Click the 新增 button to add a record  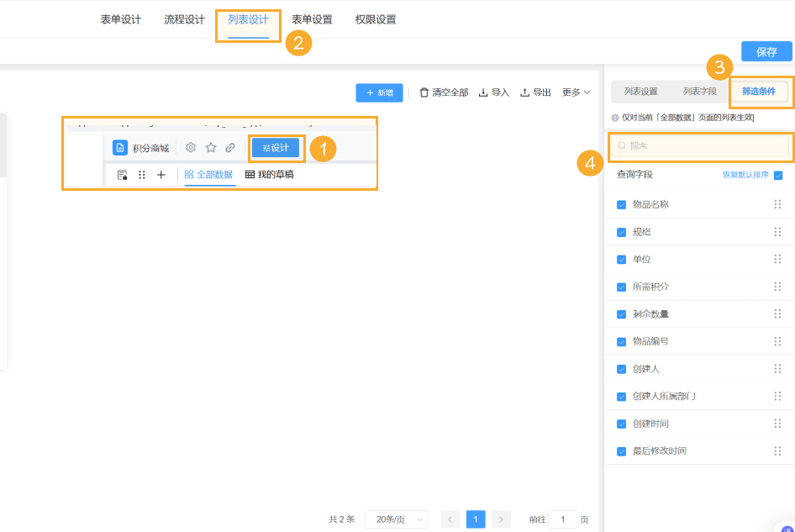pyautogui.click(x=379, y=92)
